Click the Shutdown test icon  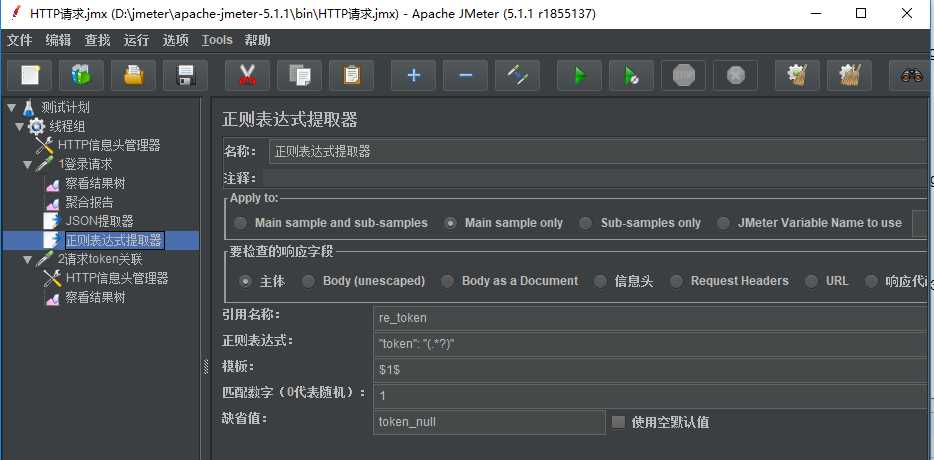click(736, 76)
